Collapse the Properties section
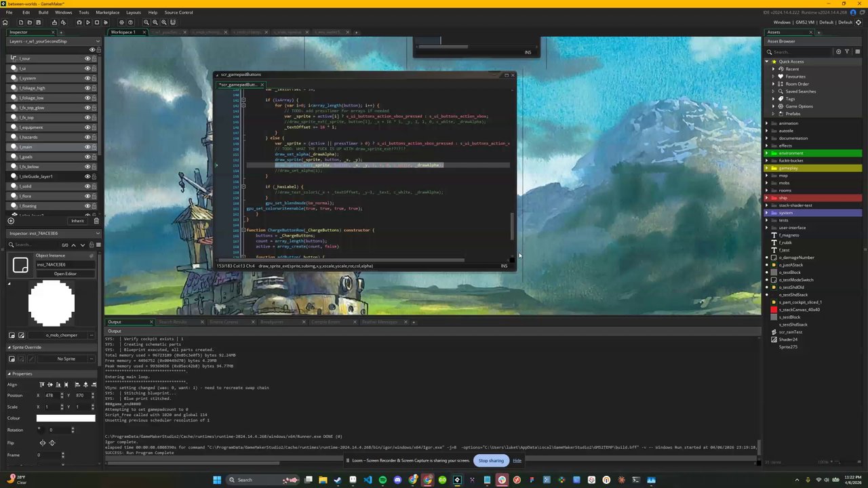 click(x=9, y=373)
